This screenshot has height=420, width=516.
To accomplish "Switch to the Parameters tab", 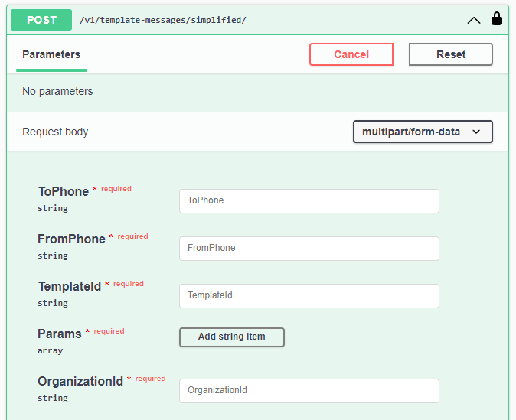I will pyautogui.click(x=51, y=54).
